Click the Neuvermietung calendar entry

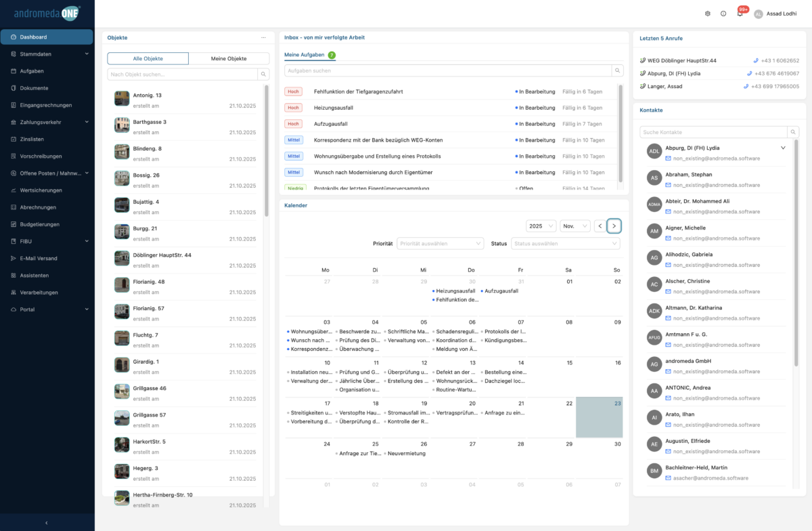pos(407,453)
